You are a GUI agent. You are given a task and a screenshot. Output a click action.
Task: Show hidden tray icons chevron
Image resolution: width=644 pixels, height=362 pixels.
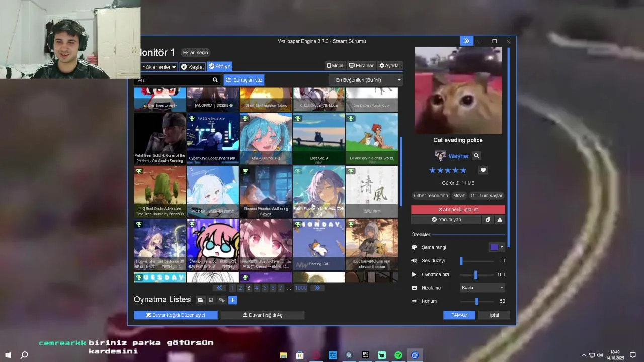click(x=584, y=355)
